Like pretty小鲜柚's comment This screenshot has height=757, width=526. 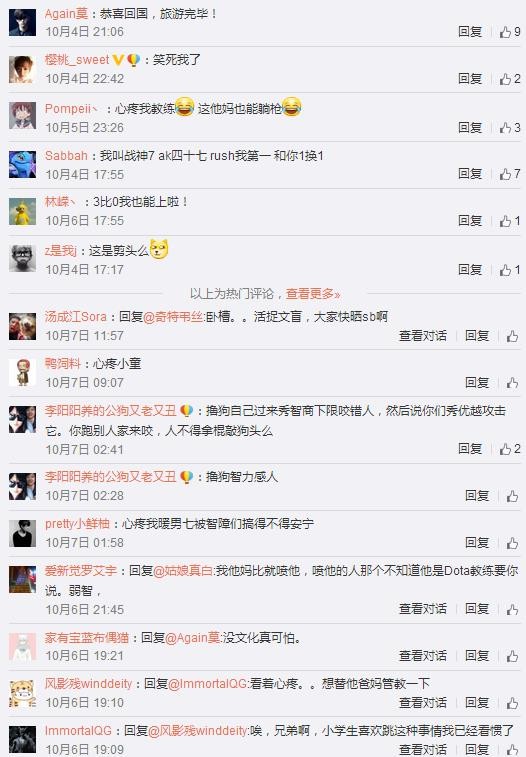point(512,543)
